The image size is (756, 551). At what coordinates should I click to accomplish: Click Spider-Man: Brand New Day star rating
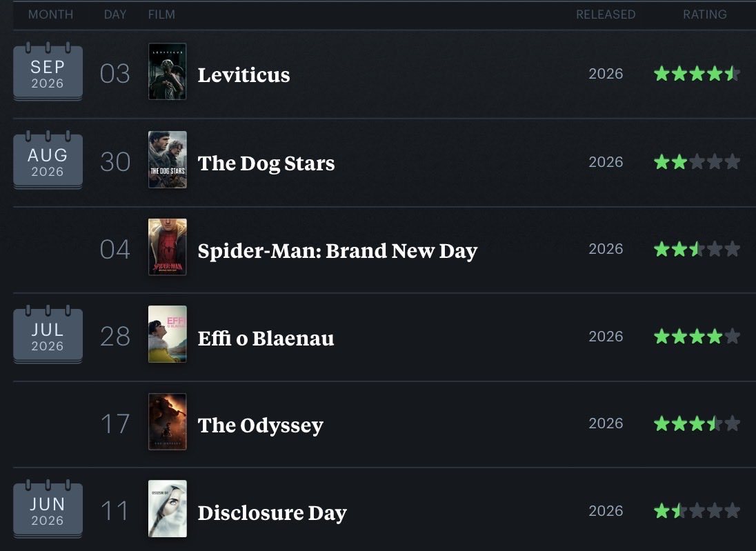coord(697,249)
